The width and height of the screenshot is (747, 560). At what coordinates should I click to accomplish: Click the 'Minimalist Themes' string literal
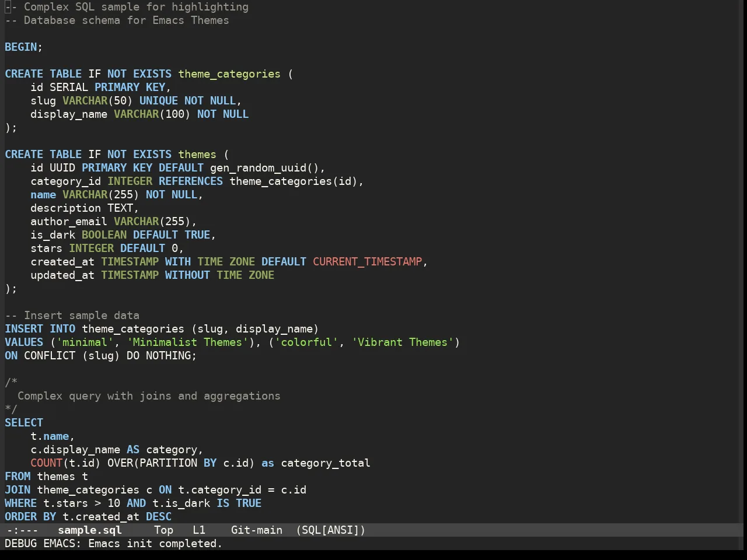pyautogui.click(x=187, y=342)
